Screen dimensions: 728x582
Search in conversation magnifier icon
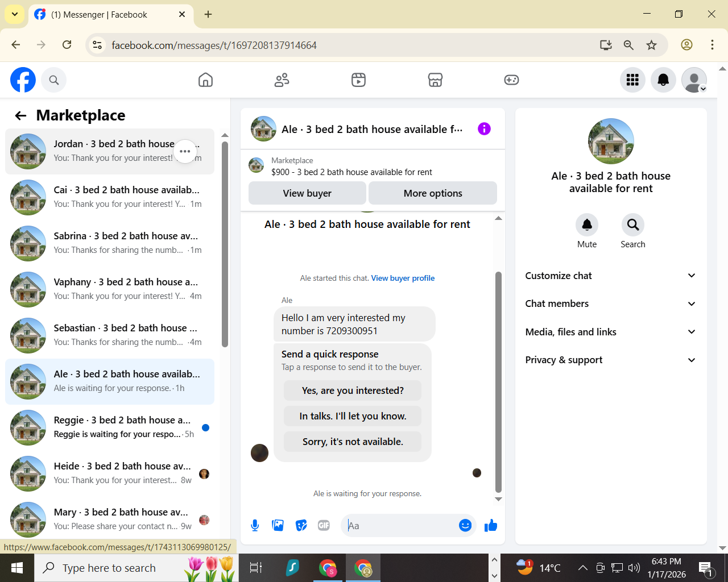(x=633, y=225)
